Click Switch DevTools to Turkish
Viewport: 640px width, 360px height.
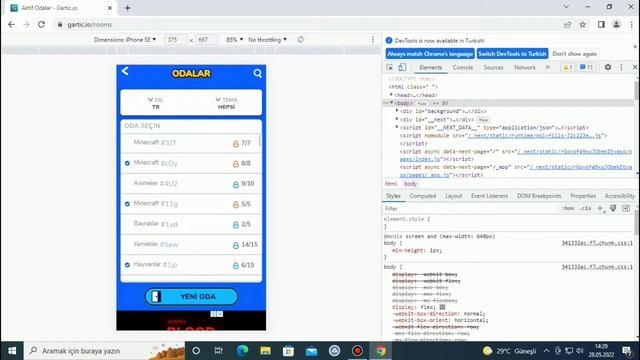point(512,54)
